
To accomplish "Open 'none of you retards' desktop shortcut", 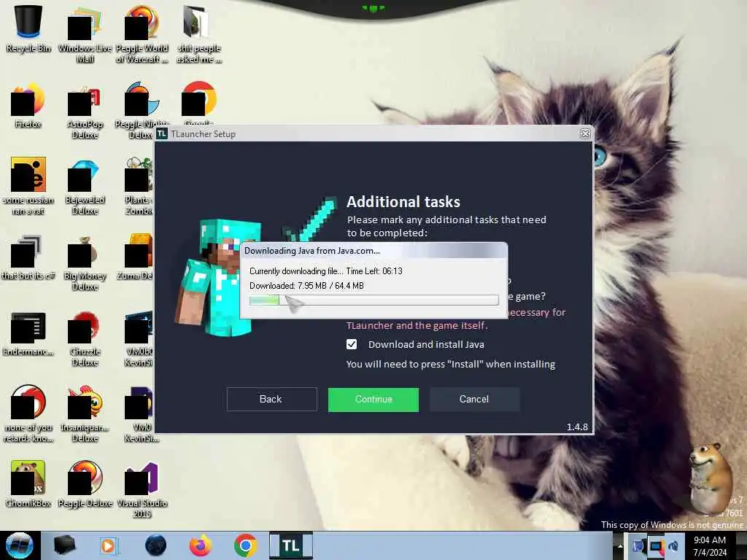I will [x=28, y=413].
